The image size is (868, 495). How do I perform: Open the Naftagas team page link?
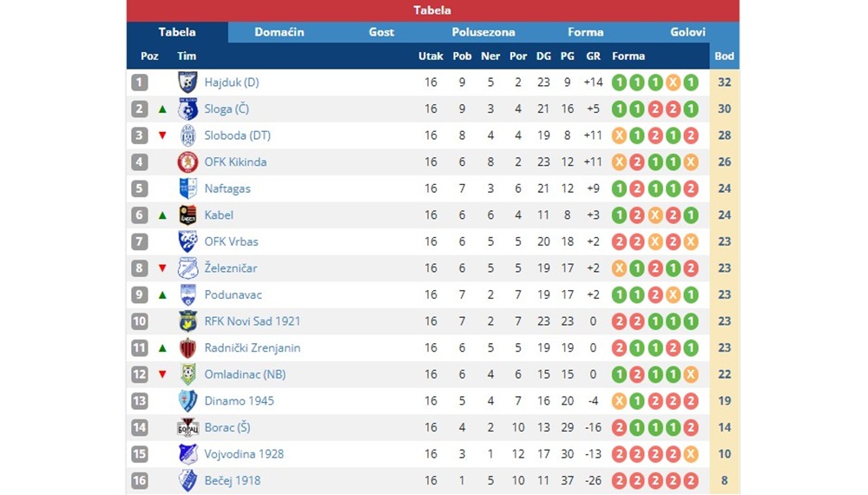click(227, 188)
